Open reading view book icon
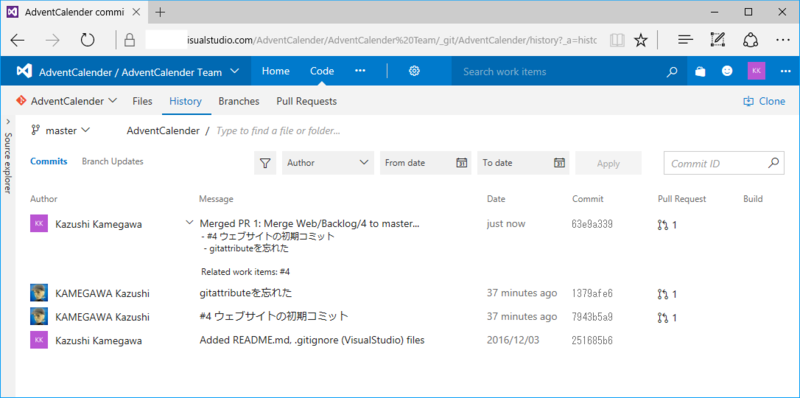 617,40
